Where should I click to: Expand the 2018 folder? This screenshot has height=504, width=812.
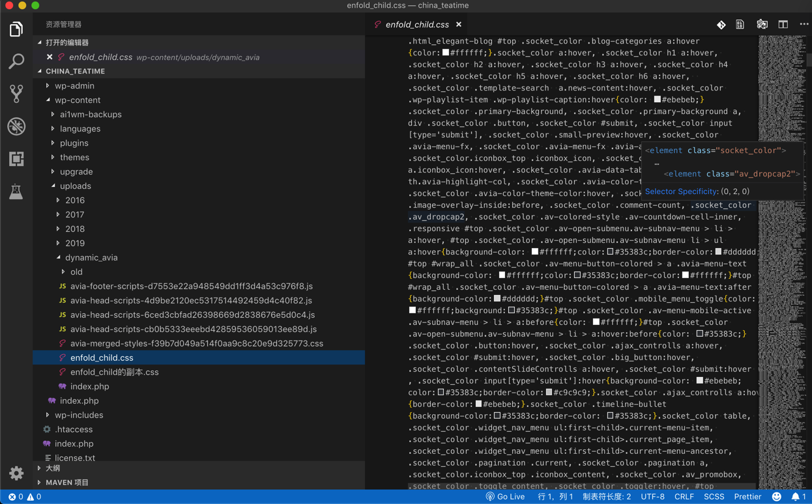(199, 229)
